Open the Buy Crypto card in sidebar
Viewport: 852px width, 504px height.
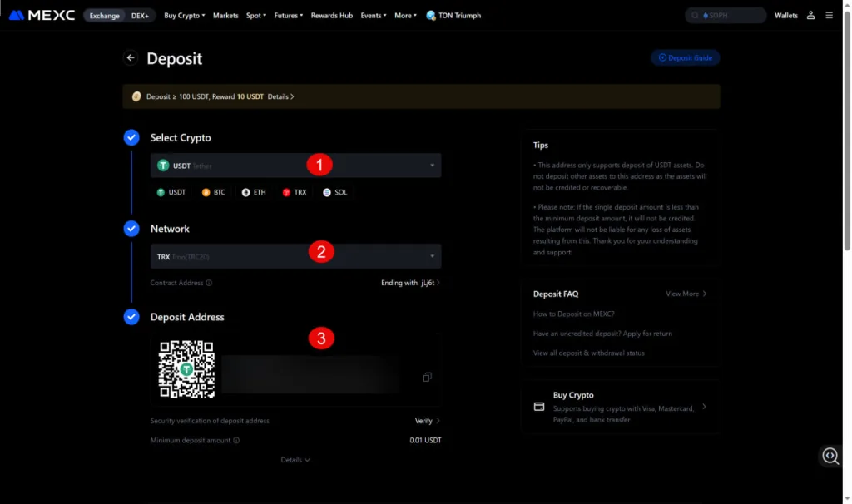coord(620,407)
